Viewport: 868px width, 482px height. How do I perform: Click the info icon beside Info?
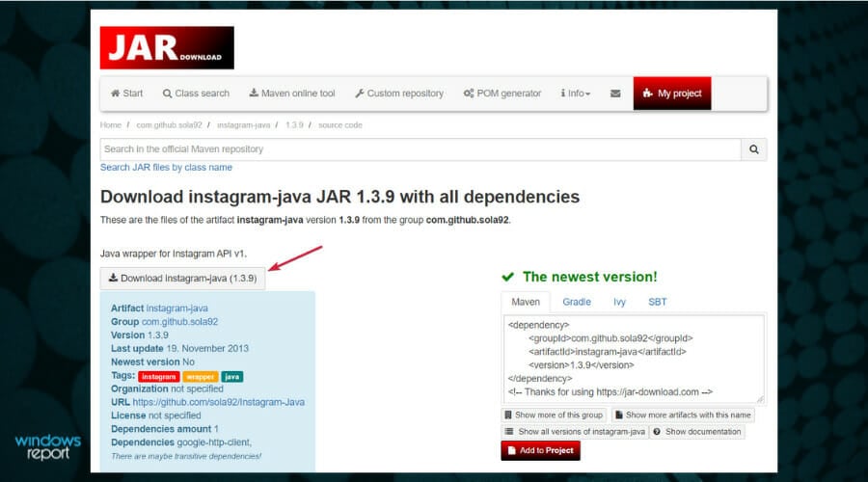(563, 94)
